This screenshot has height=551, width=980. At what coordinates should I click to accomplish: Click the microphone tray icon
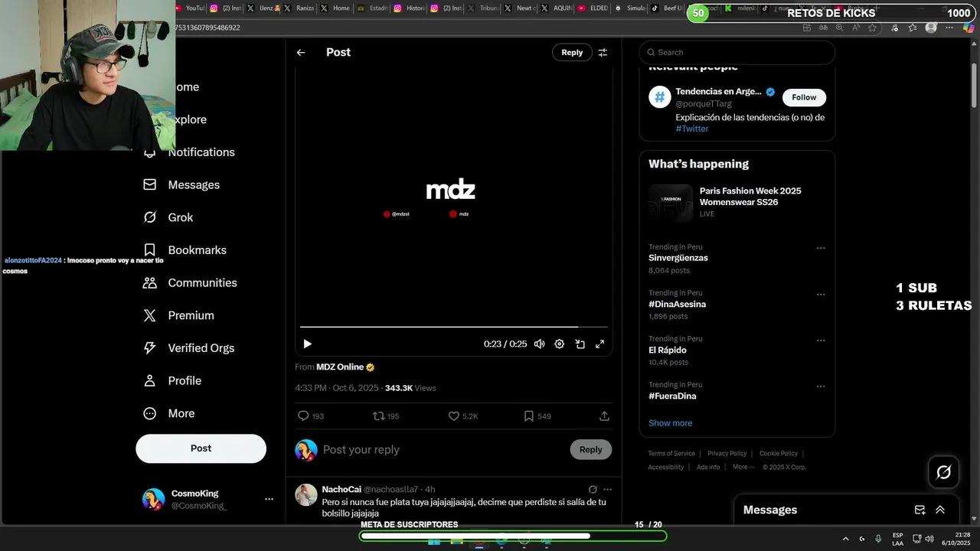[878, 539]
